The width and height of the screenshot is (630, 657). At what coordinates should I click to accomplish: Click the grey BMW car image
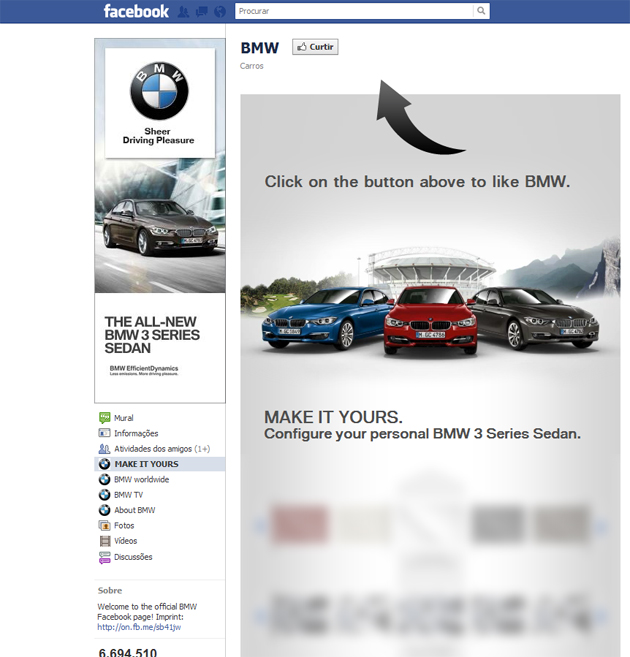click(x=535, y=318)
